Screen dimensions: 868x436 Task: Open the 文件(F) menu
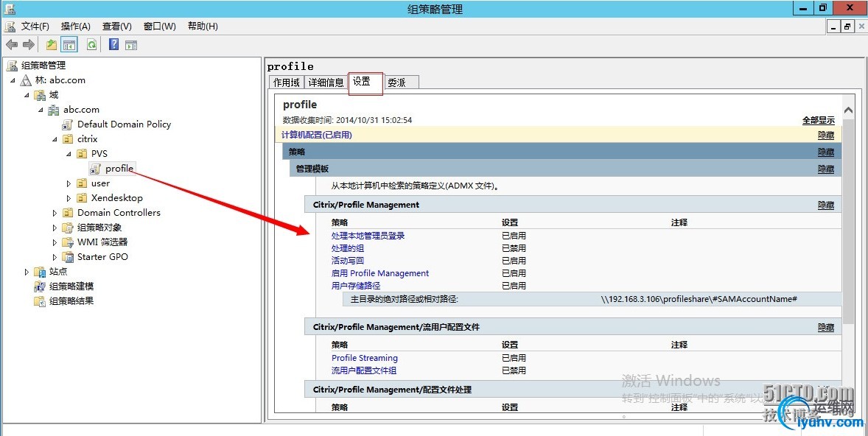coord(35,26)
